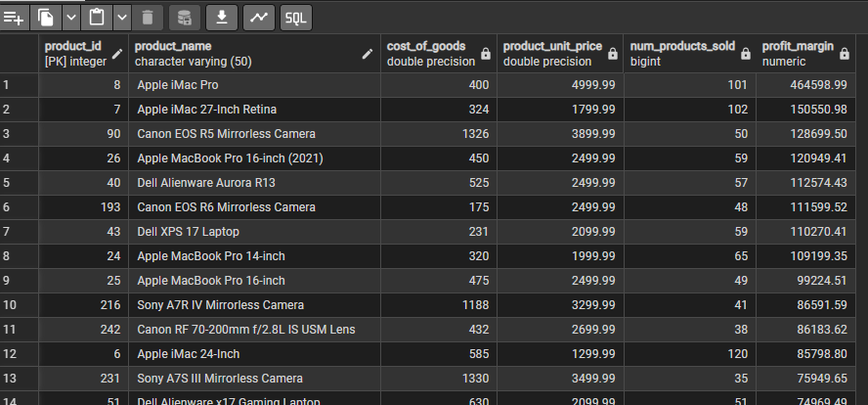Click the lock icon on cost_of_goods header
This screenshot has width=868, height=405.
click(486, 54)
